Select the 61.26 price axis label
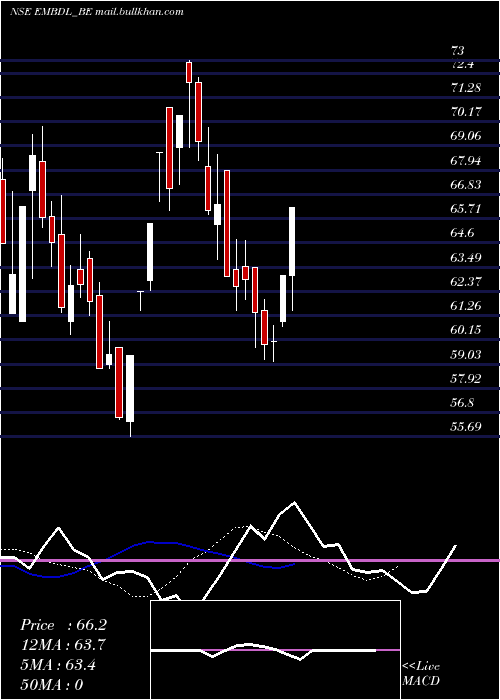Image resolution: width=500 pixels, height=700 pixels. click(466, 305)
